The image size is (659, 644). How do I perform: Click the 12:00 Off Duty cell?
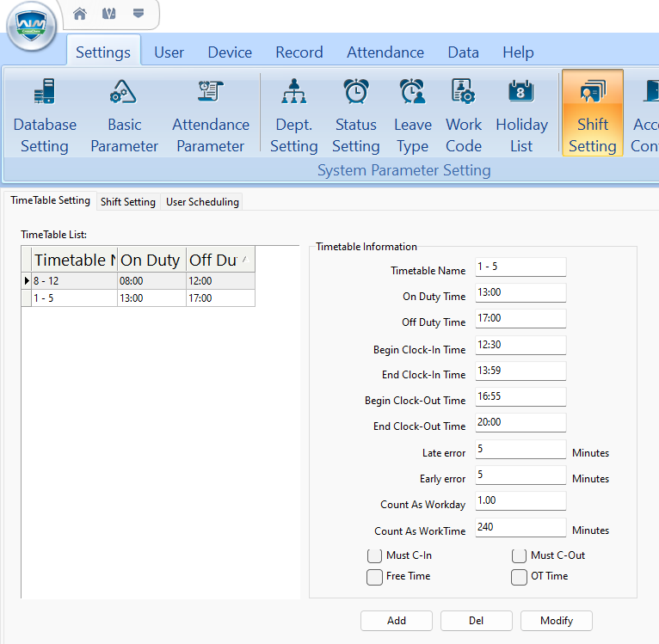point(220,280)
